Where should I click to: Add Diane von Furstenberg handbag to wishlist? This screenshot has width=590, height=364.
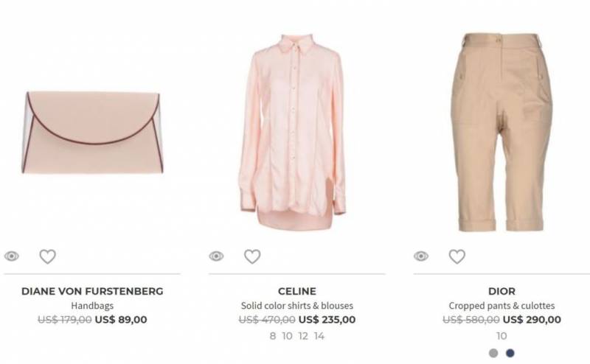[48, 256]
